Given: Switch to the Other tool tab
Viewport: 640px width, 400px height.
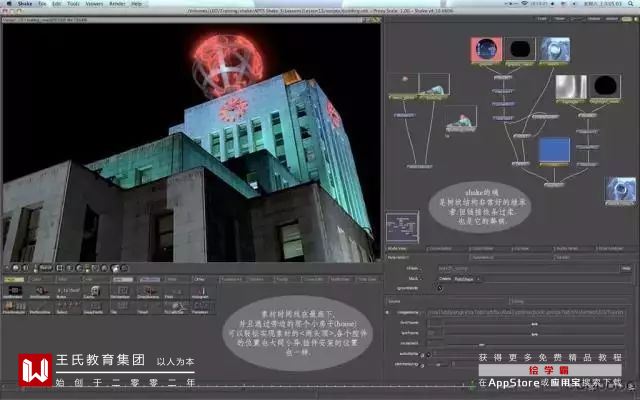Looking at the screenshot, I should (204, 280).
